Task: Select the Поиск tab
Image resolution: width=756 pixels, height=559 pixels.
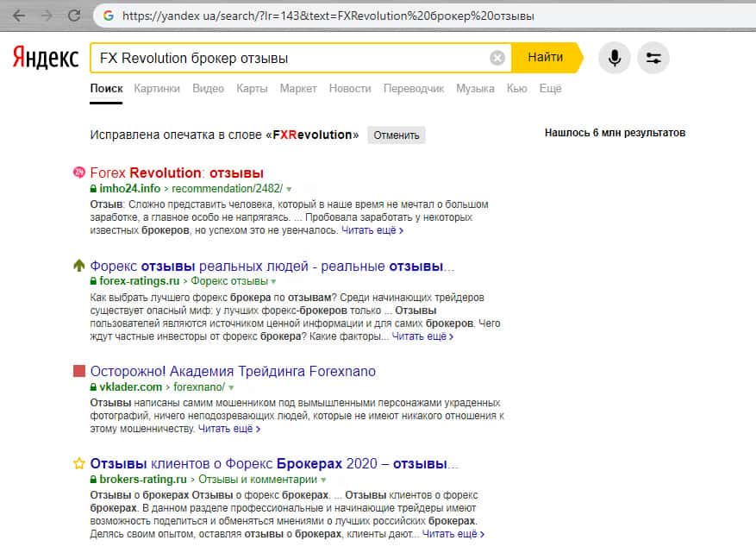Action: 107,89
